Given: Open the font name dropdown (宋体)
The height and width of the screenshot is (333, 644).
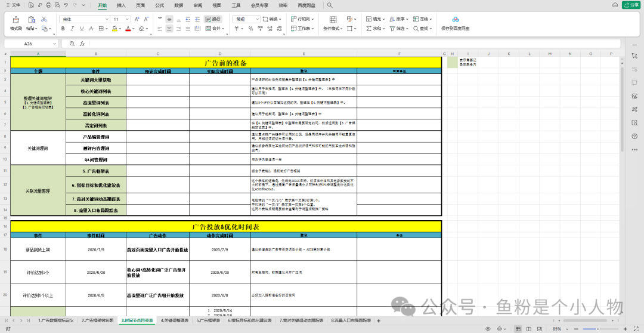Looking at the screenshot, I should 107,19.
